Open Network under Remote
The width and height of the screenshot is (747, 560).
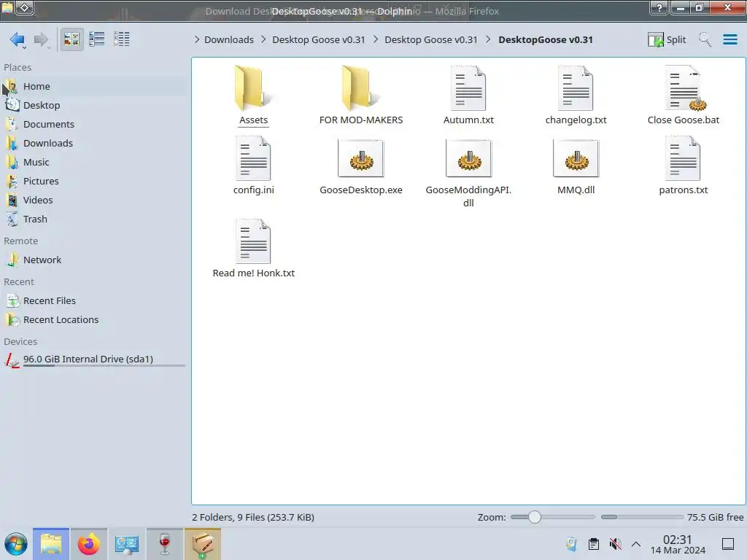(94, 260)
